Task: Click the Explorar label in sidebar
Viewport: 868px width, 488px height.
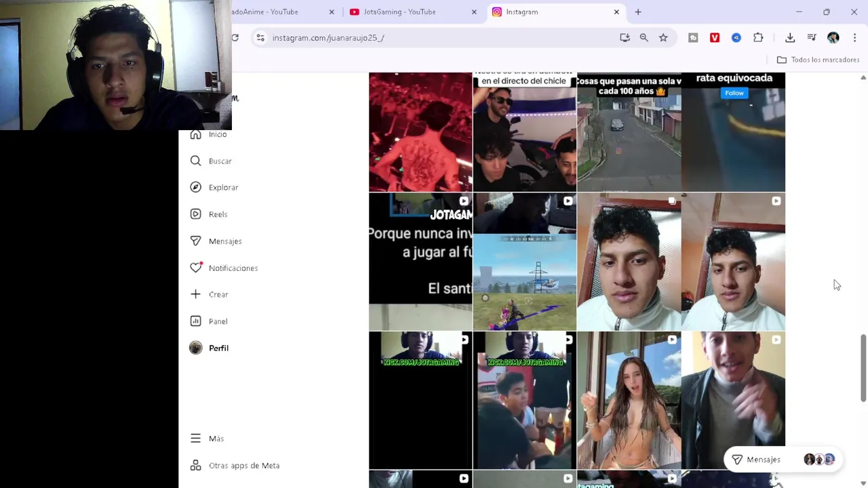Action: click(x=224, y=187)
